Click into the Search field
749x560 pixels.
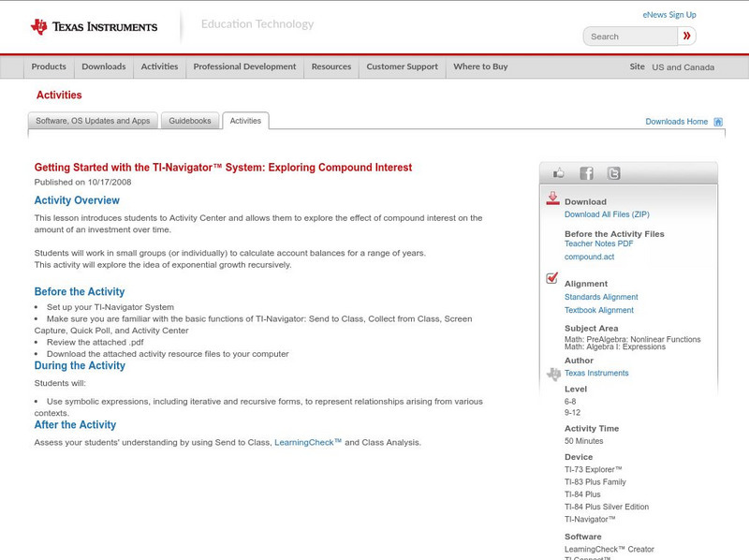[x=630, y=37]
